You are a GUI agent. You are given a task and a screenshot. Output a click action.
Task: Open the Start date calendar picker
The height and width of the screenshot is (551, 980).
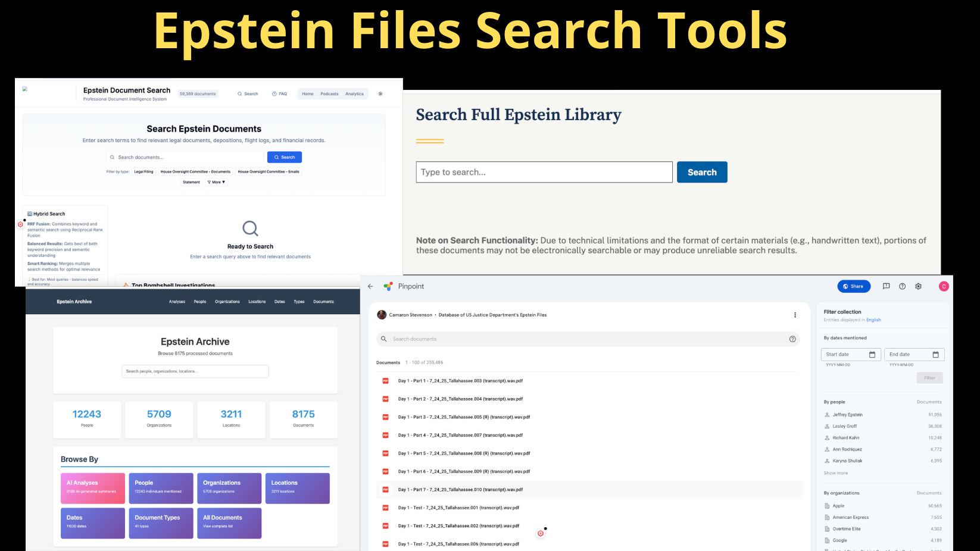[872, 355]
